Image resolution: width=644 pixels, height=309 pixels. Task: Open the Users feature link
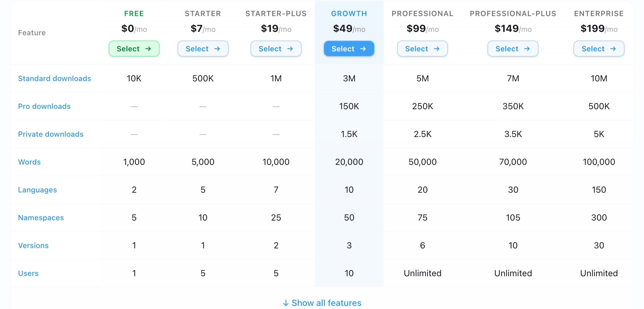[28, 273]
